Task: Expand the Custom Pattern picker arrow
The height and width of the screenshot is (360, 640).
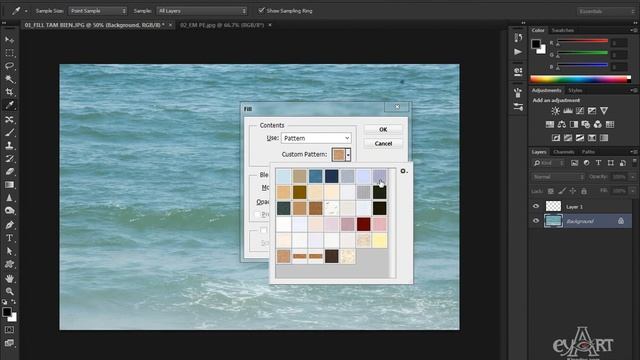Action: point(348,155)
